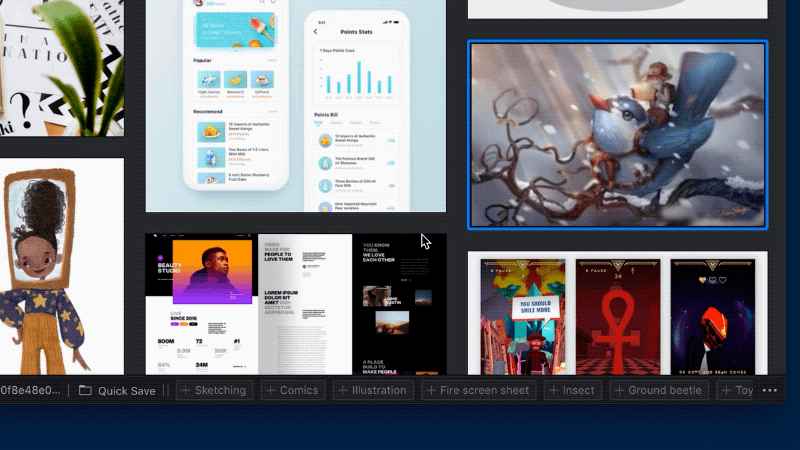This screenshot has width=800, height=450.
Task: Select the mobile app Points Stats thumbnail
Action: tap(296, 106)
